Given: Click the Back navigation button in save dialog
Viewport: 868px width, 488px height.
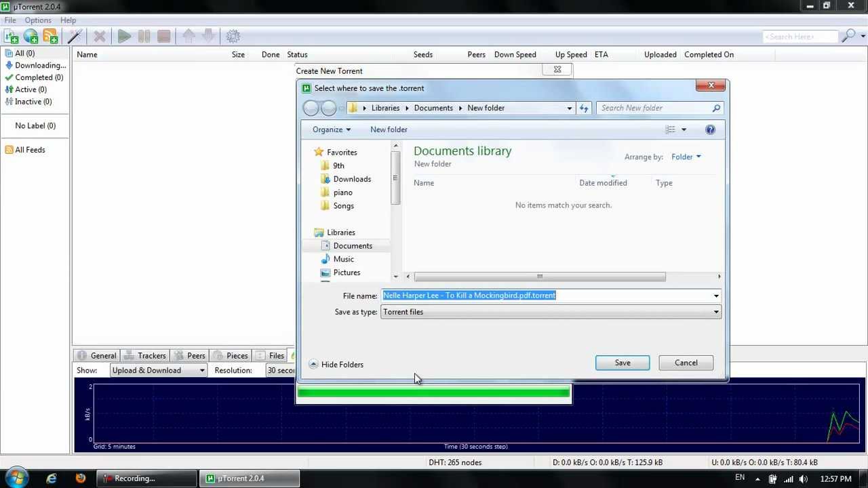Looking at the screenshot, I should point(311,108).
